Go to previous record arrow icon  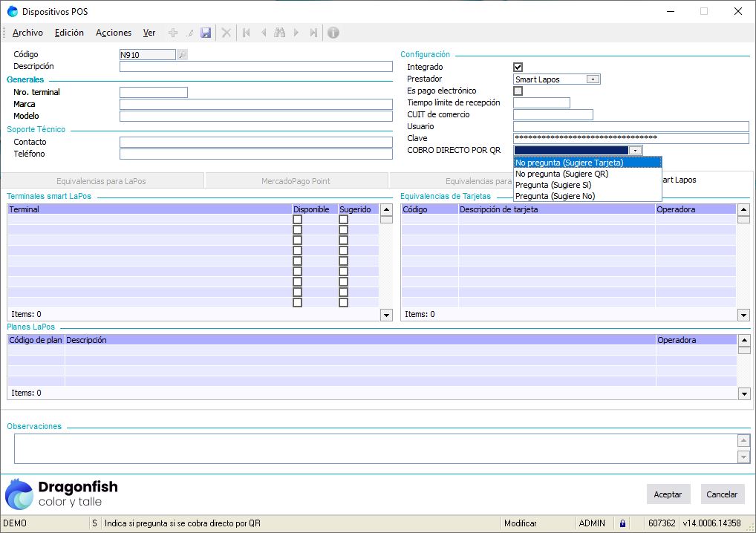[x=263, y=33]
